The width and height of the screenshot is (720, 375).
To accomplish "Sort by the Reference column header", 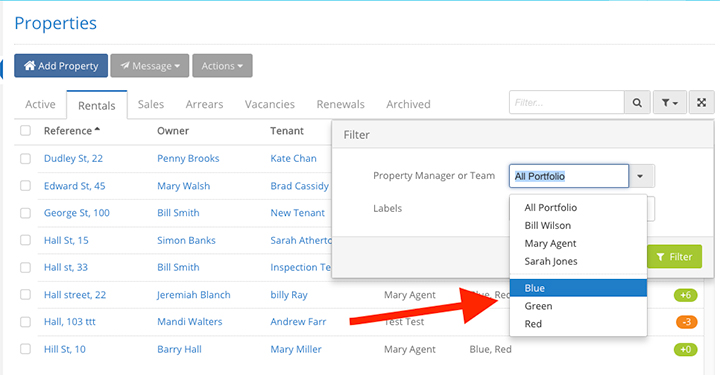I will 72,131.
